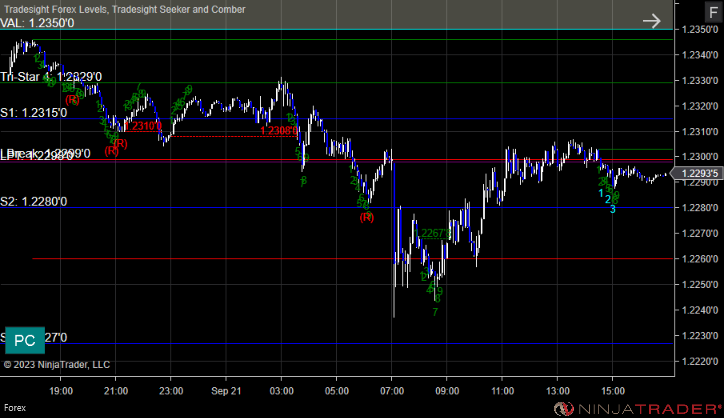This screenshot has height=418, width=724.
Task: Click the VAL: 1.2350'0 label
Action: pyautogui.click(x=37, y=23)
